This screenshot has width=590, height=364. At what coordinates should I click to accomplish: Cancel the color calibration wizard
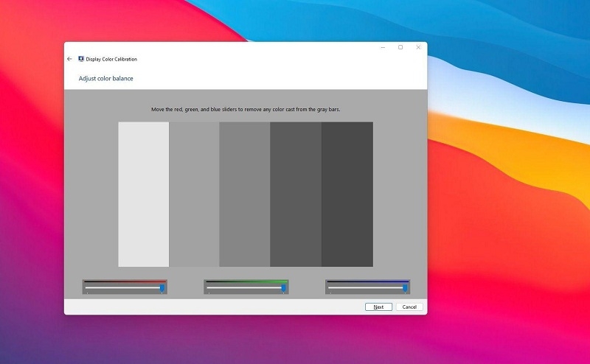point(409,307)
